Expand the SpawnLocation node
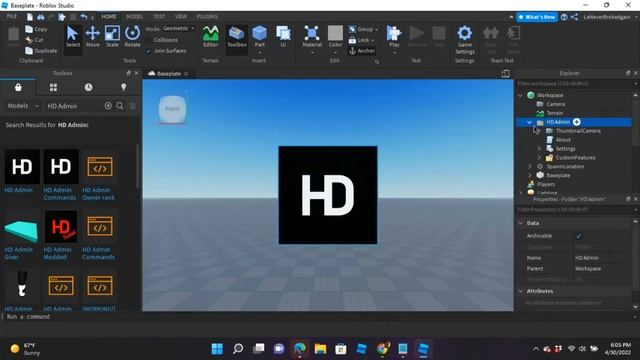Screen dimensions: 640x360 pyautogui.click(x=529, y=167)
